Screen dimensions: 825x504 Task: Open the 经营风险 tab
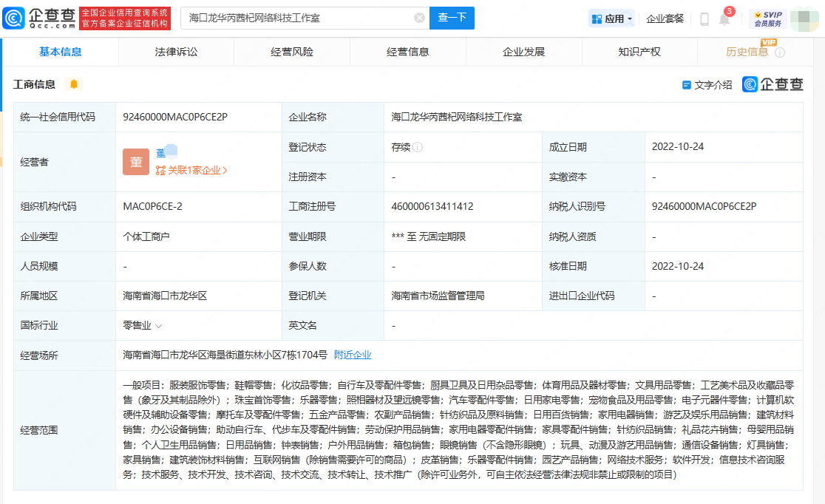coord(292,52)
